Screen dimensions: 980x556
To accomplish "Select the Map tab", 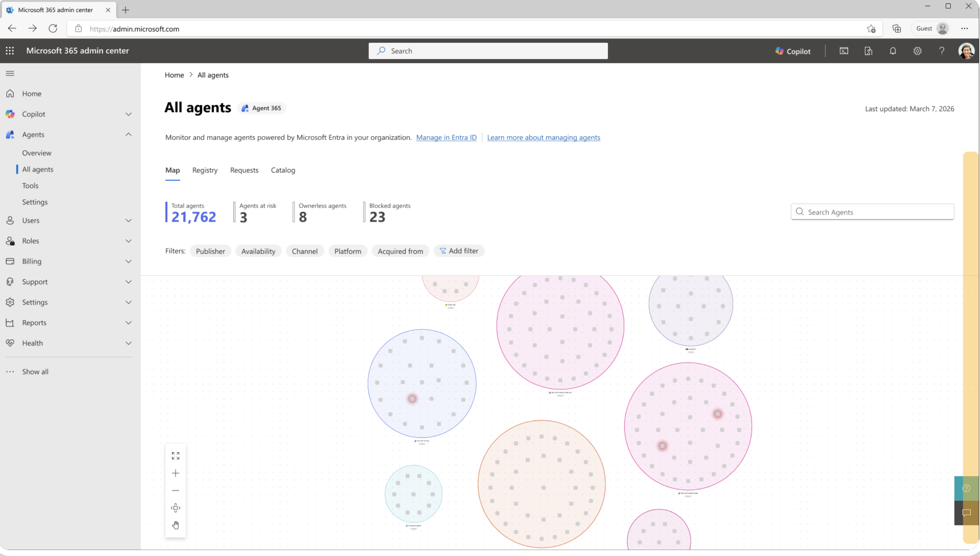I will 172,170.
